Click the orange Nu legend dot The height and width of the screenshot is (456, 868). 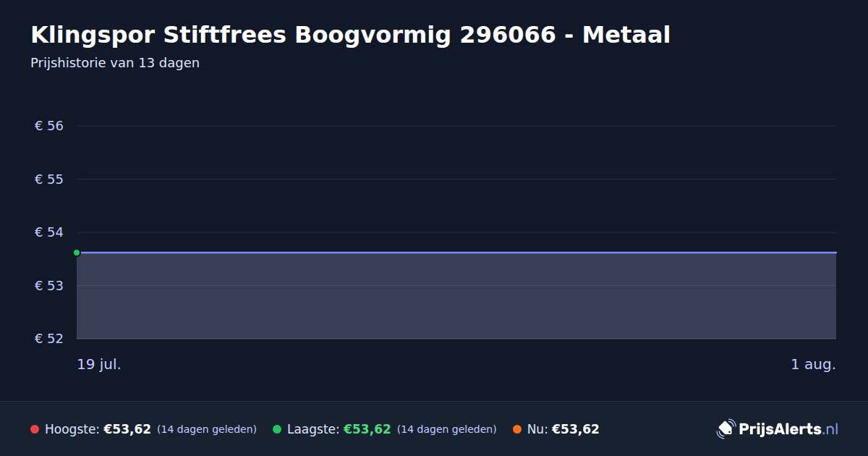pos(517,429)
